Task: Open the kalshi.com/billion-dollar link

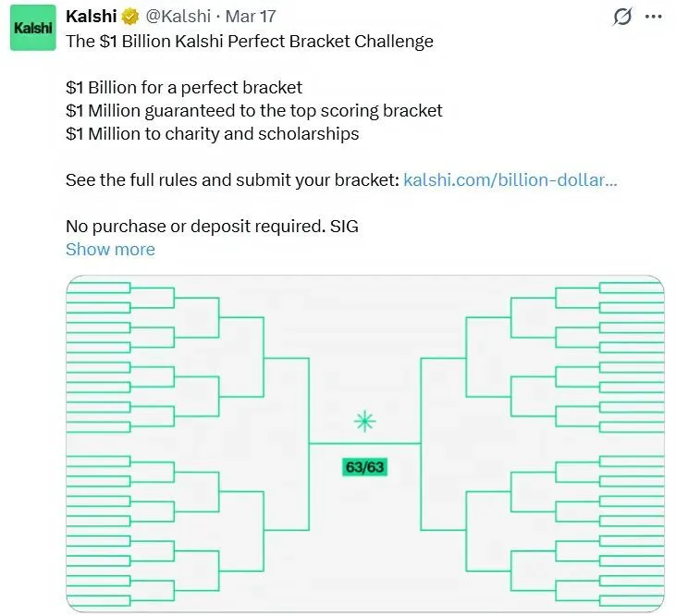Action: pos(510,179)
